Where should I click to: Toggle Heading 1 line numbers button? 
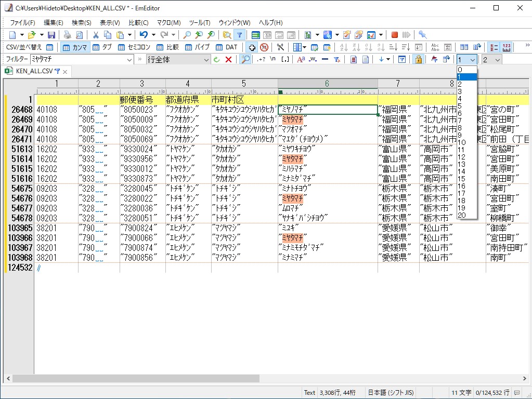(494, 47)
